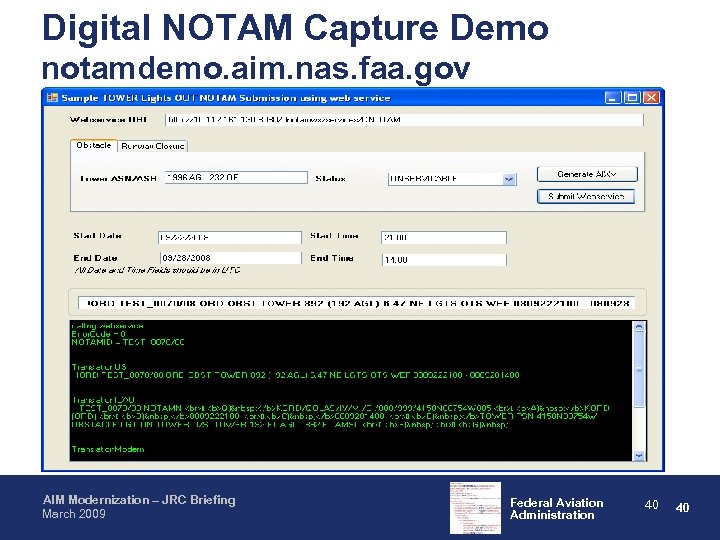The height and width of the screenshot is (540, 720).
Task: Click the console scrollbar thumb
Action: (x=639, y=370)
